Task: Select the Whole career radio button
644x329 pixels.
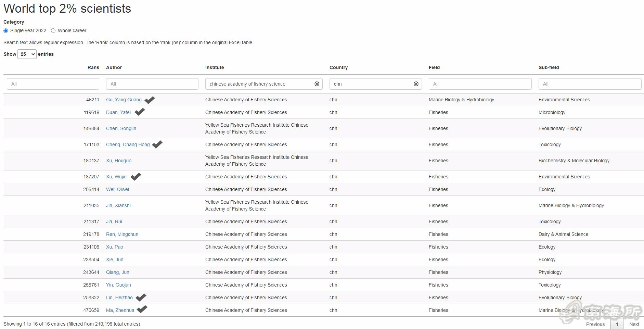Action: pyautogui.click(x=53, y=31)
